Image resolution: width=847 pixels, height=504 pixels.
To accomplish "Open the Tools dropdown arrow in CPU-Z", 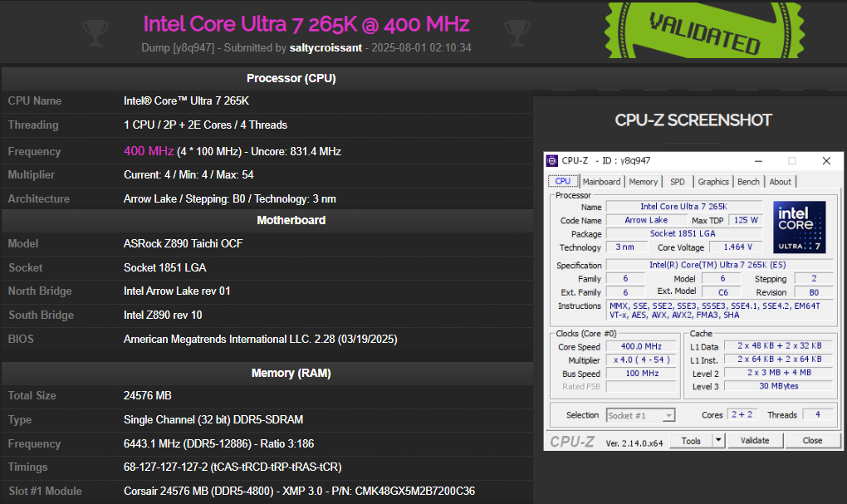I will coord(718,440).
